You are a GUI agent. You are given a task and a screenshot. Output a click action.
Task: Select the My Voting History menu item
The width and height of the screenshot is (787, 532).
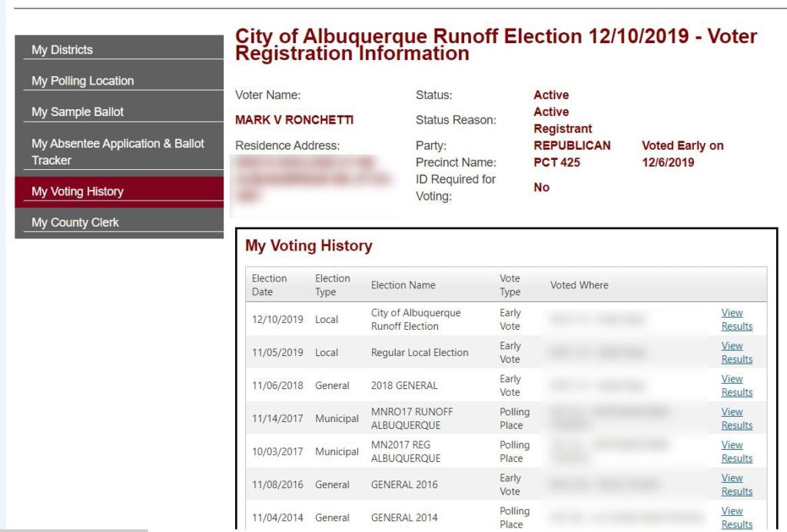point(119,191)
